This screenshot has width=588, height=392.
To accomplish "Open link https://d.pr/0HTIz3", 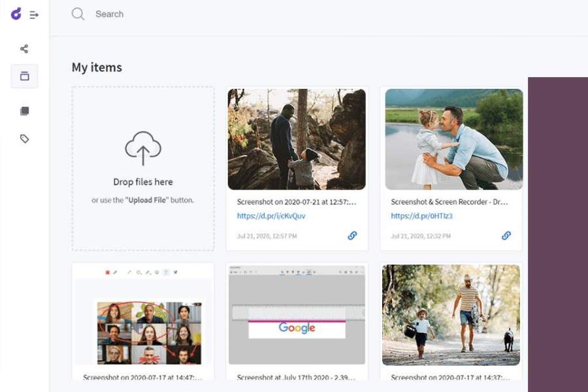I will [421, 216].
